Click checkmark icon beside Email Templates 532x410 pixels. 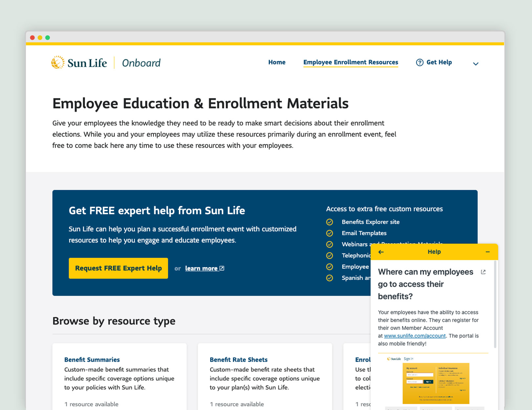[330, 233]
